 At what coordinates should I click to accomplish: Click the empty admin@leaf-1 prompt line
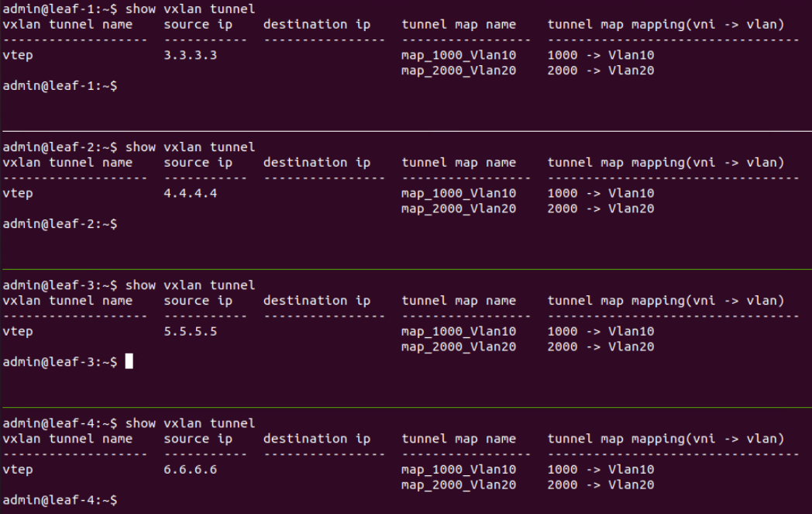click(60, 86)
